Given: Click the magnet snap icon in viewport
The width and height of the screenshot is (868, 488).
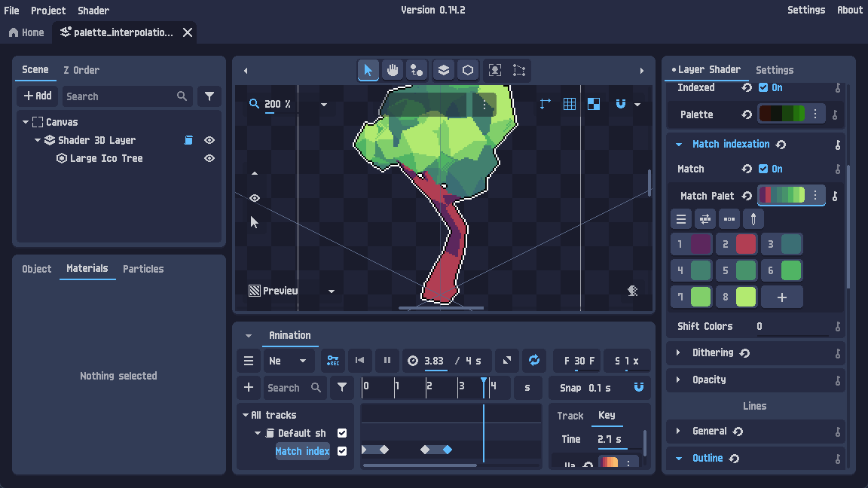Looking at the screenshot, I should tap(621, 104).
